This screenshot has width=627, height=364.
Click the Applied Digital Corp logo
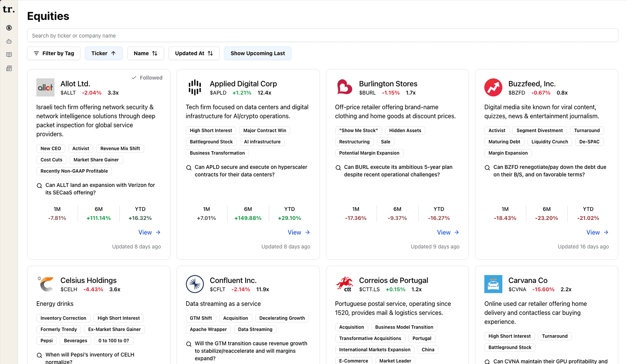coord(194,87)
